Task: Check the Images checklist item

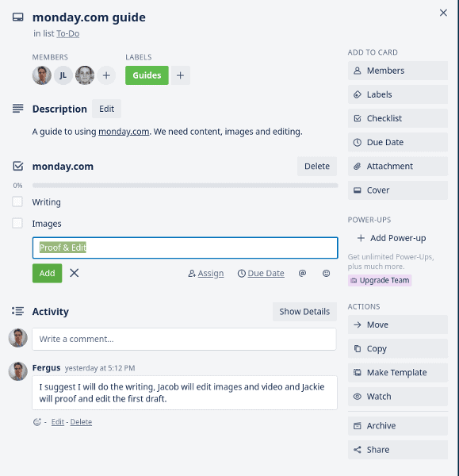Action: pos(17,223)
